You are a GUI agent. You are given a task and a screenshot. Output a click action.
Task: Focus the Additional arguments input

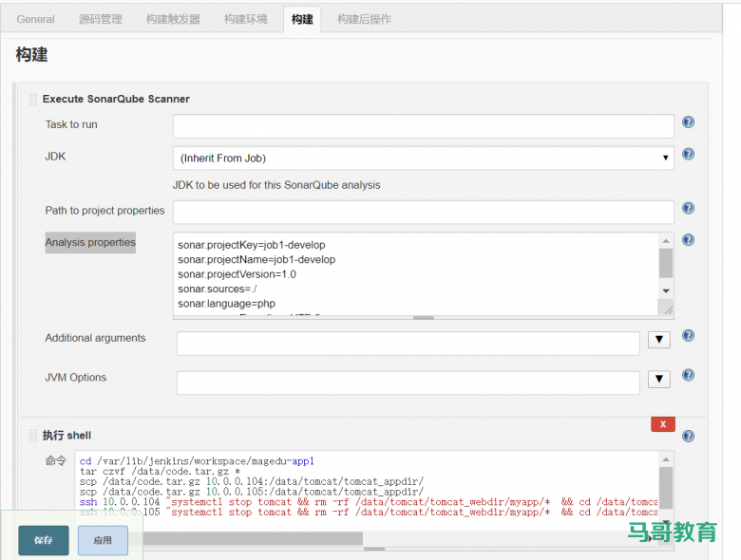(408, 344)
